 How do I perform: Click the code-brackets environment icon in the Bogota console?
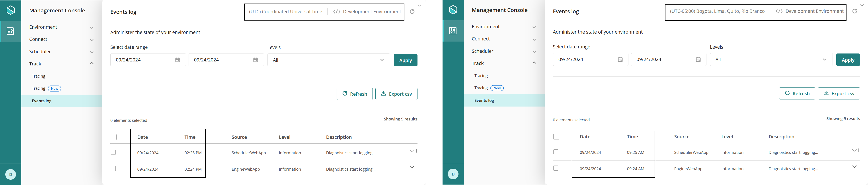pyautogui.click(x=779, y=11)
